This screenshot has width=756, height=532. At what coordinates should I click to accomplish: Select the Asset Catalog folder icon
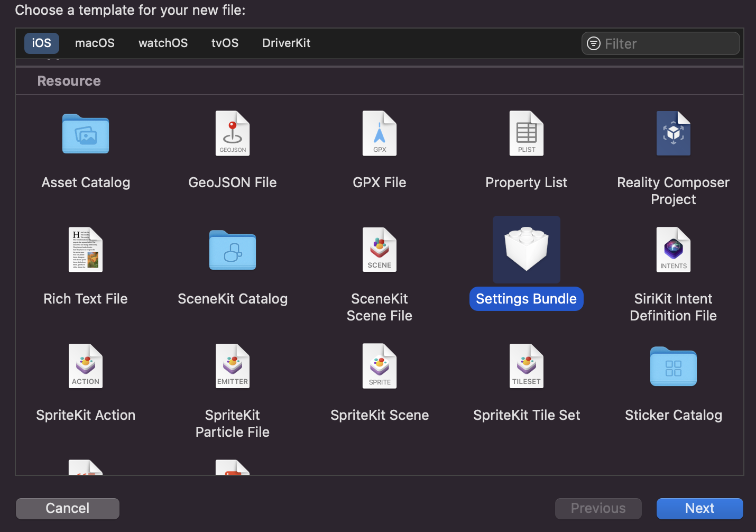pyautogui.click(x=86, y=134)
